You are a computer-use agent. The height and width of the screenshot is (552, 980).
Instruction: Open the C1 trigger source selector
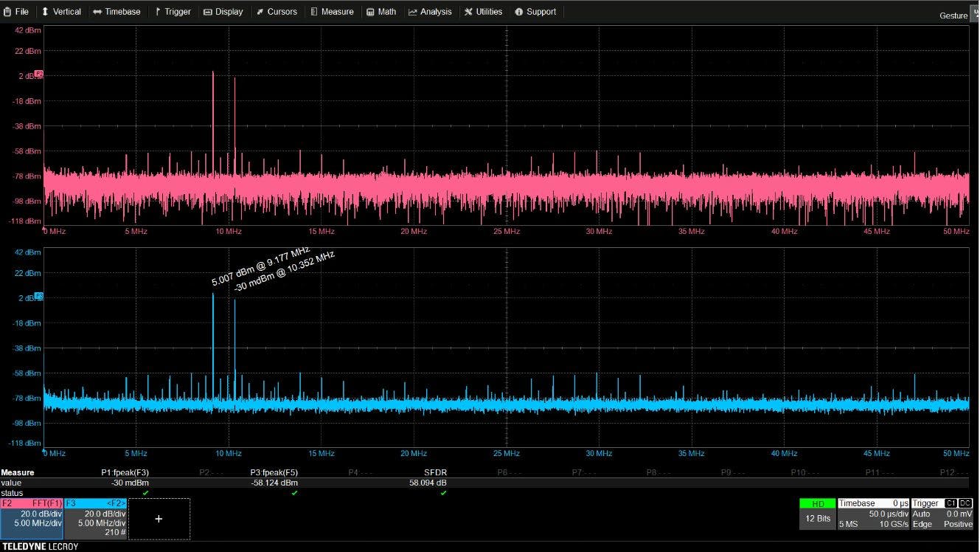[950, 503]
